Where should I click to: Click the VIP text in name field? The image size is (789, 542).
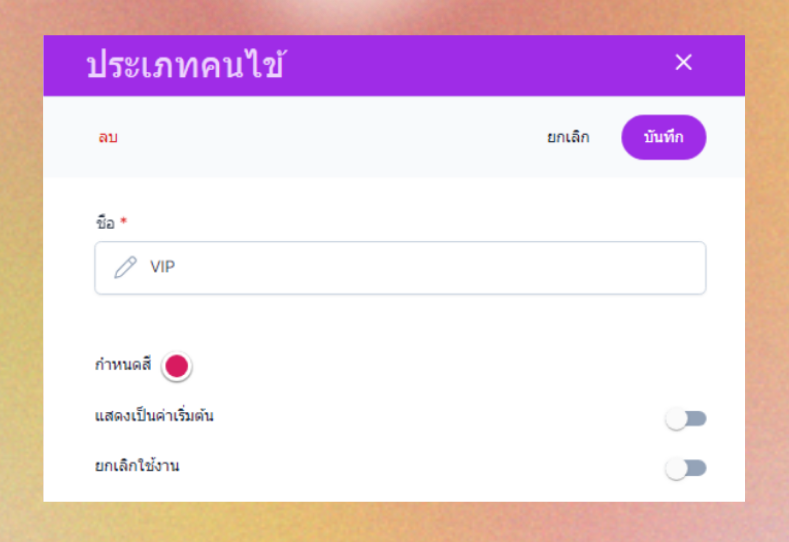click(163, 267)
